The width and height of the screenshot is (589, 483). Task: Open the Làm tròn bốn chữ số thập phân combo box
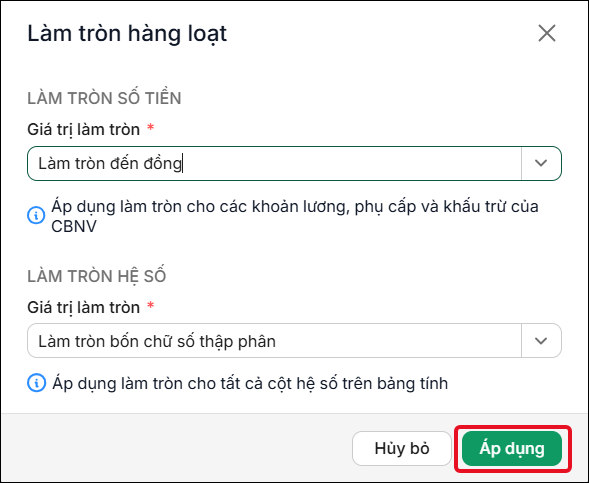click(294, 341)
